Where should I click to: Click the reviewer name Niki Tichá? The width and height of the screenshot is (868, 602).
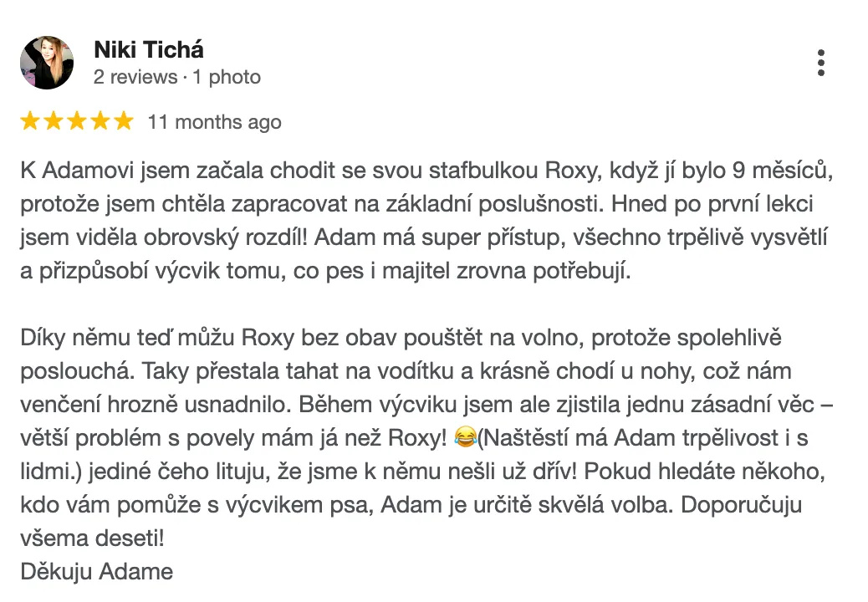(149, 50)
